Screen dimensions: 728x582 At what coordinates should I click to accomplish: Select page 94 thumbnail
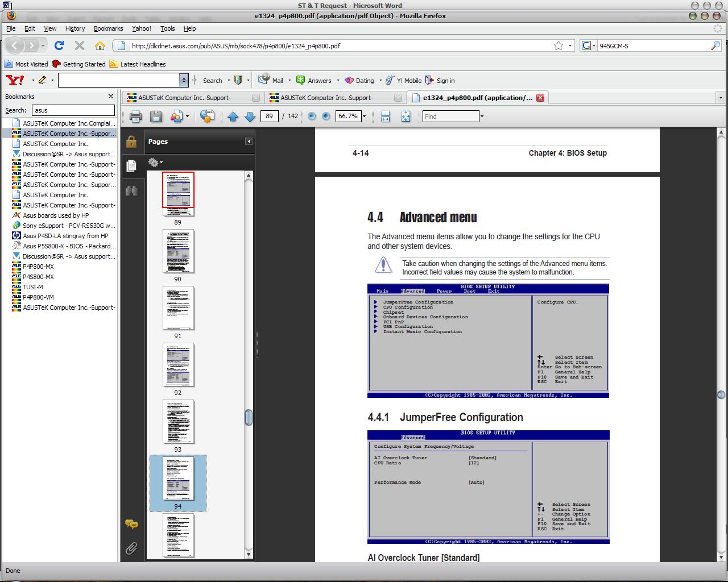click(x=178, y=479)
